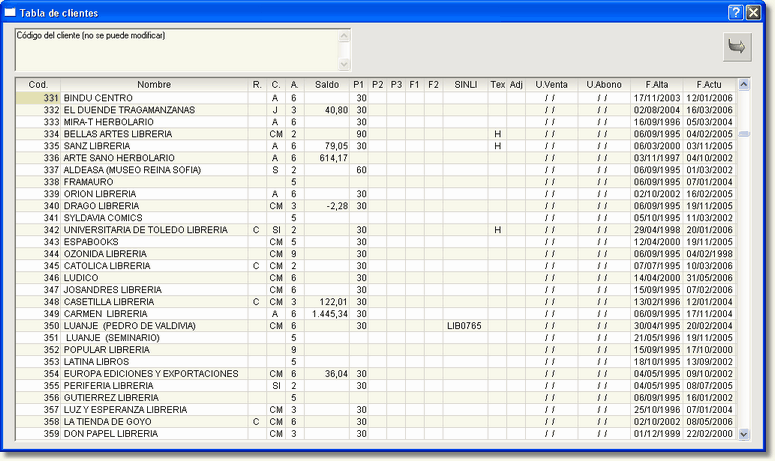Click the description box scroll-up arrow

pyautogui.click(x=345, y=35)
